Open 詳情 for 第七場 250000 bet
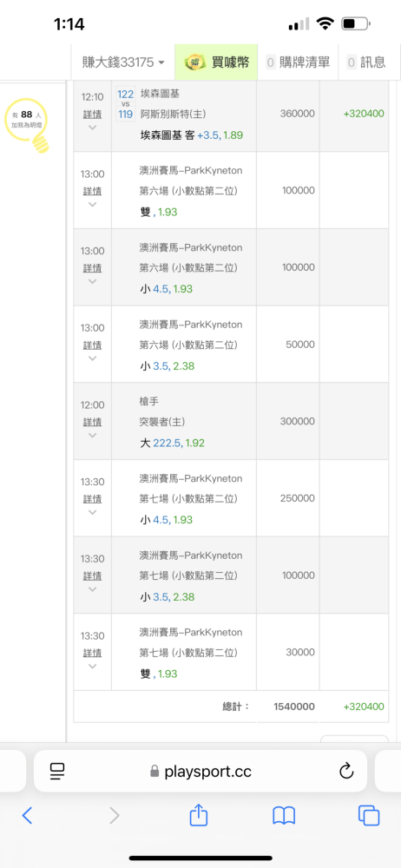The image size is (401, 868). [x=92, y=499]
